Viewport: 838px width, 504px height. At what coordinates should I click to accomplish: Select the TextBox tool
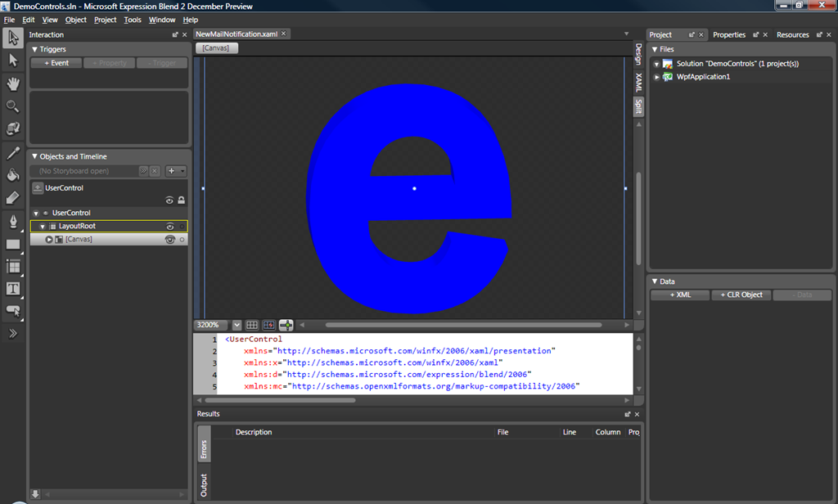(x=13, y=289)
